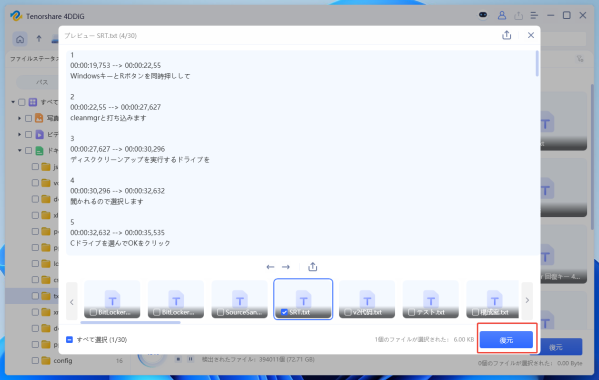Select the SRT.txt thumbnail
The width and height of the screenshot is (599, 380).
tap(303, 299)
